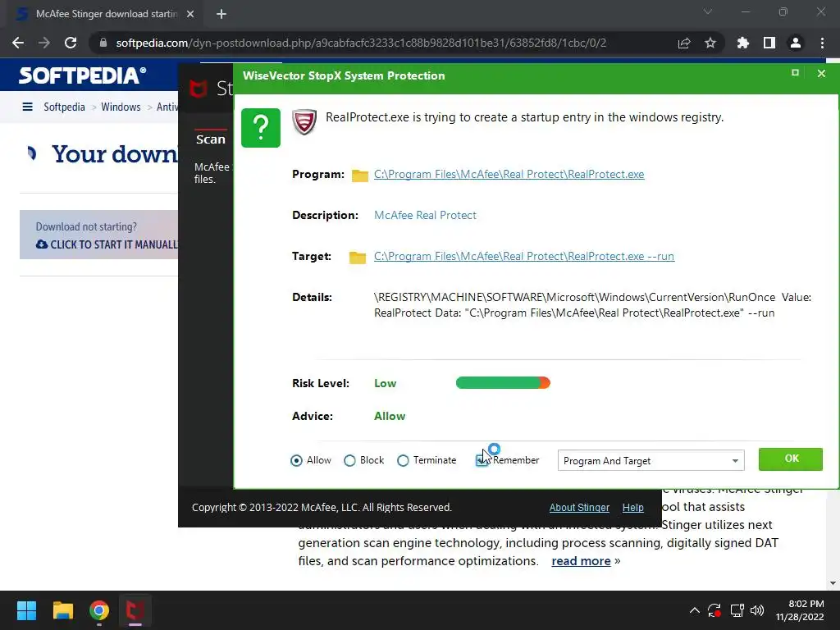Image resolution: width=840 pixels, height=630 pixels.
Task: Open Windows breadcrumb link
Action: click(x=121, y=107)
